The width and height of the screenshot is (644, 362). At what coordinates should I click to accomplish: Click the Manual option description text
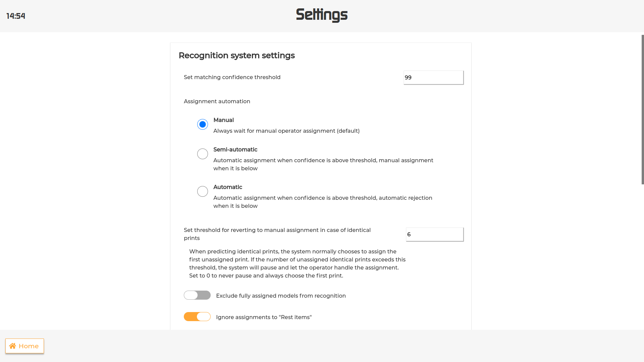click(x=286, y=131)
